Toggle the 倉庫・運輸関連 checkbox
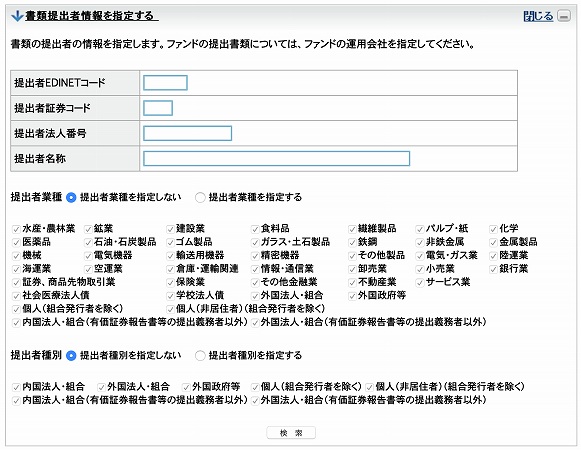The height and width of the screenshot is (450, 581). click(x=170, y=269)
